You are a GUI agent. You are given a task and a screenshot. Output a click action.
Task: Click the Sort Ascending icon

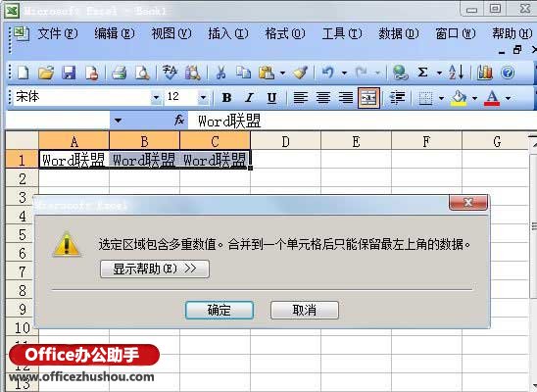457,73
